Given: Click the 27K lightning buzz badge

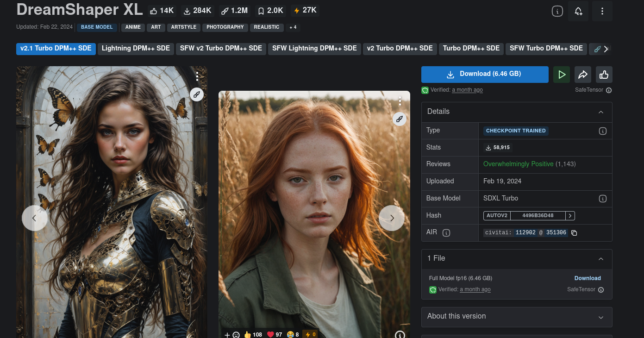Looking at the screenshot, I should (305, 11).
